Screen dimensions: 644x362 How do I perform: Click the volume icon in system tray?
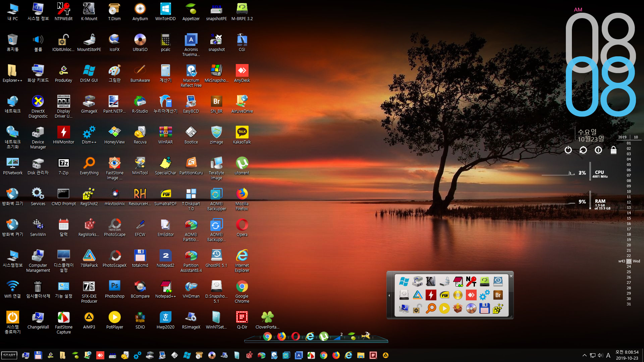tap(600, 355)
